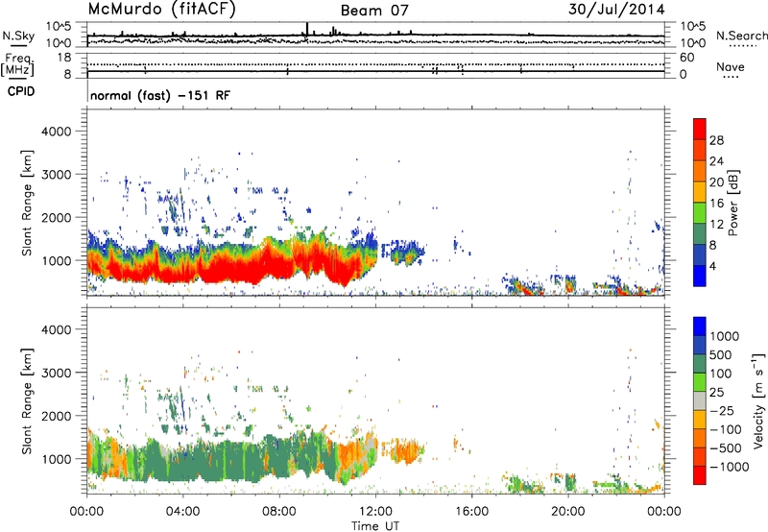
Task: Click the 4000 tick in power panel
Action: 56,132
